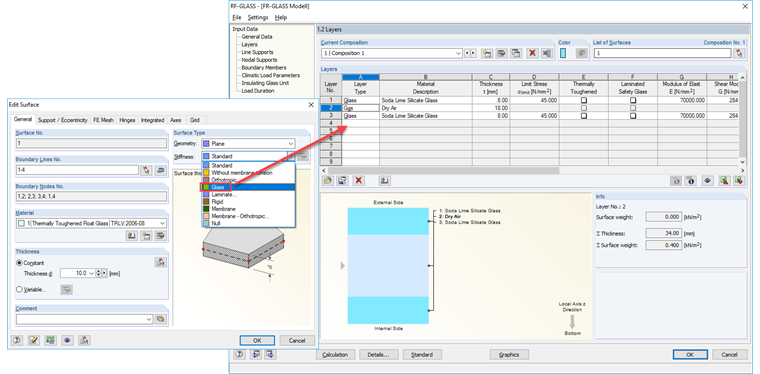Click pick surfaces icon beside List of Surfaces
This screenshot has height=374, width=760.
click(x=739, y=53)
